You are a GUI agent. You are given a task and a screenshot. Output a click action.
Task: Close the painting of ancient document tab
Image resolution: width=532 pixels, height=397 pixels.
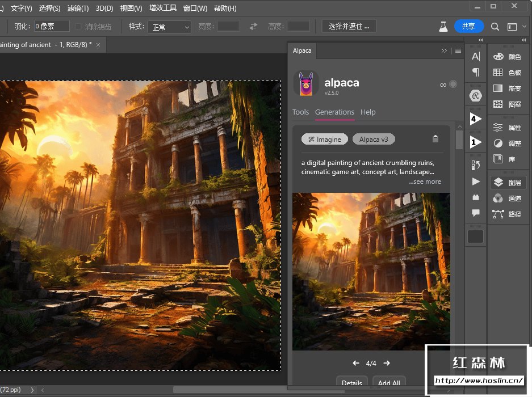[x=98, y=45]
